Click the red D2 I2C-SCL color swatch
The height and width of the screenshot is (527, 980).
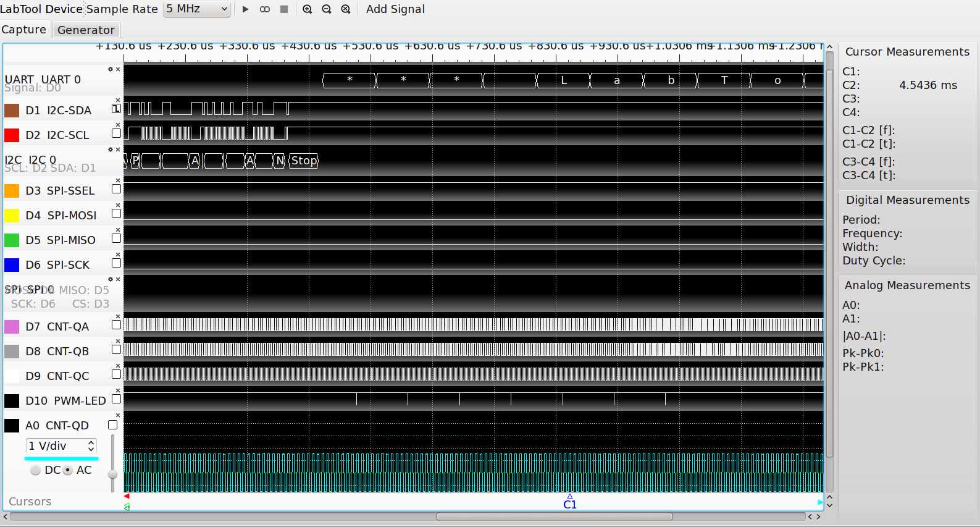pyautogui.click(x=12, y=135)
